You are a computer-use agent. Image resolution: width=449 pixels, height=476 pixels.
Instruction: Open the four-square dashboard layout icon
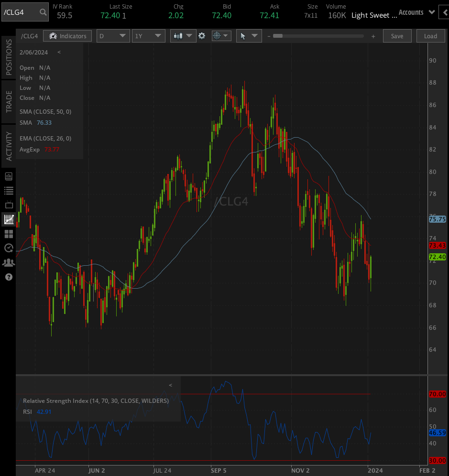8,234
